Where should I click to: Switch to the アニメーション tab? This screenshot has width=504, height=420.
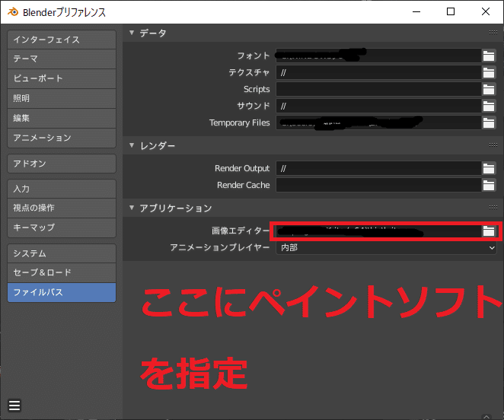[62, 138]
